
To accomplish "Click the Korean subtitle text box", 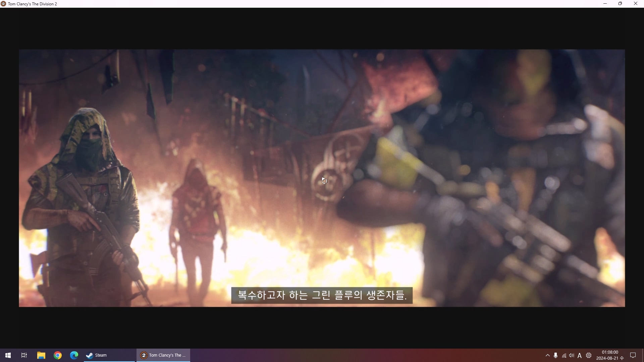I will 322,295.
